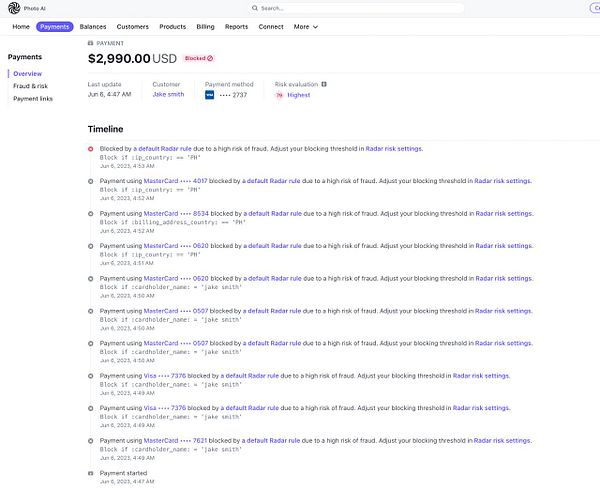This screenshot has height=491, width=600.
Task: Open default Radar rule link in 7621 entry
Action: click(271, 441)
